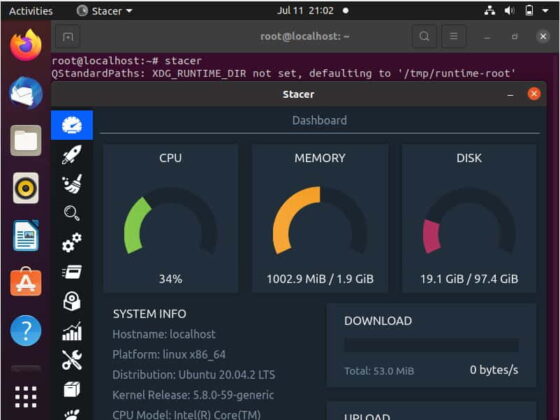Click terminal new tab icon
Viewport: 560px width, 420px height.
pyautogui.click(x=68, y=36)
